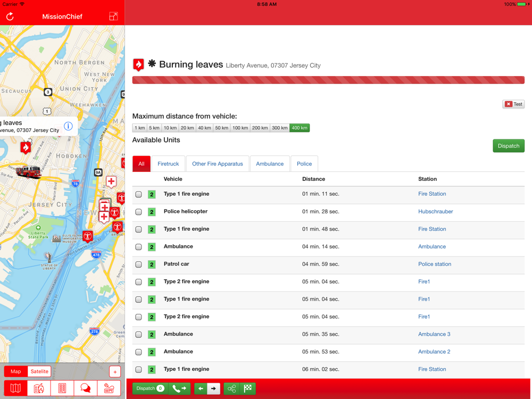
Task: Open the buildings list icon
Action: pyautogui.click(x=62, y=388)
